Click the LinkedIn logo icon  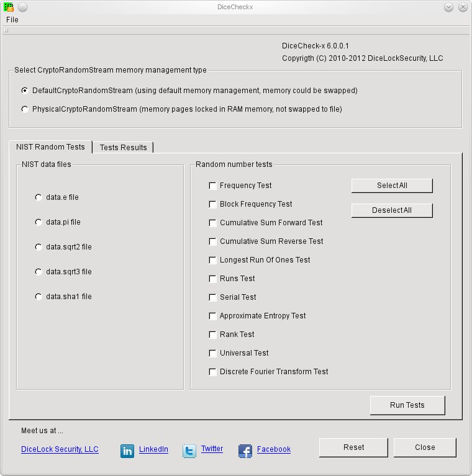click(127, 451)
